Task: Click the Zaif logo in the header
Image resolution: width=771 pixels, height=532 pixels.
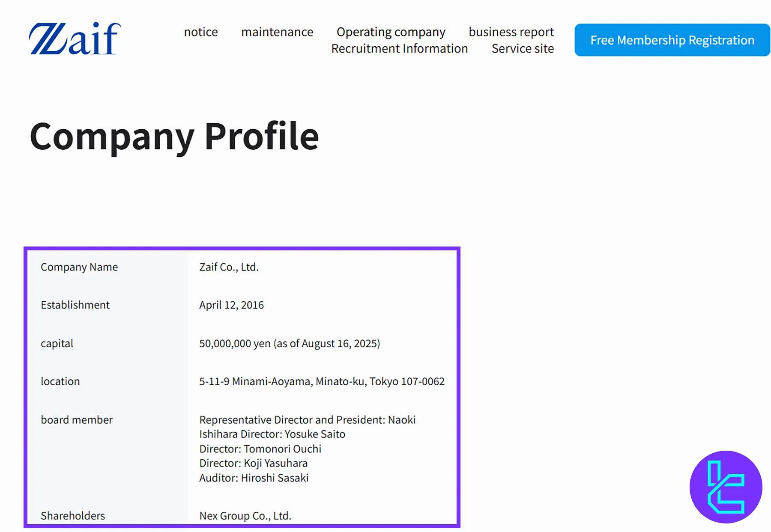Action: tap(74, 39)
